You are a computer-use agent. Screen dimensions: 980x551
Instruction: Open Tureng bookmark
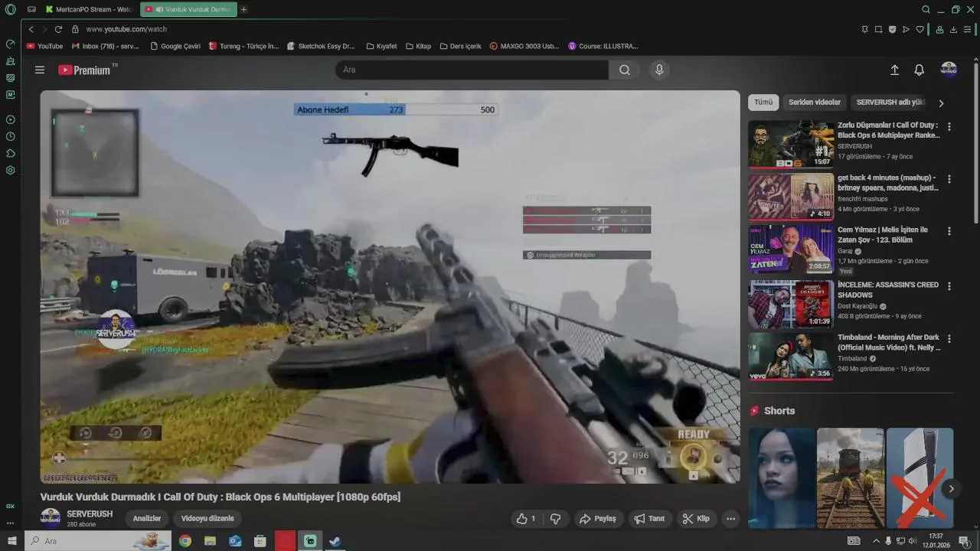[x=243, y=46]
